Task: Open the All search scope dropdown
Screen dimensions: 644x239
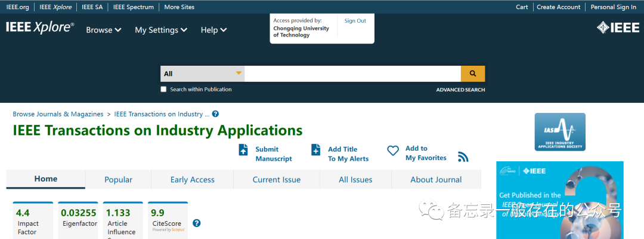Action: pos(203,73)
